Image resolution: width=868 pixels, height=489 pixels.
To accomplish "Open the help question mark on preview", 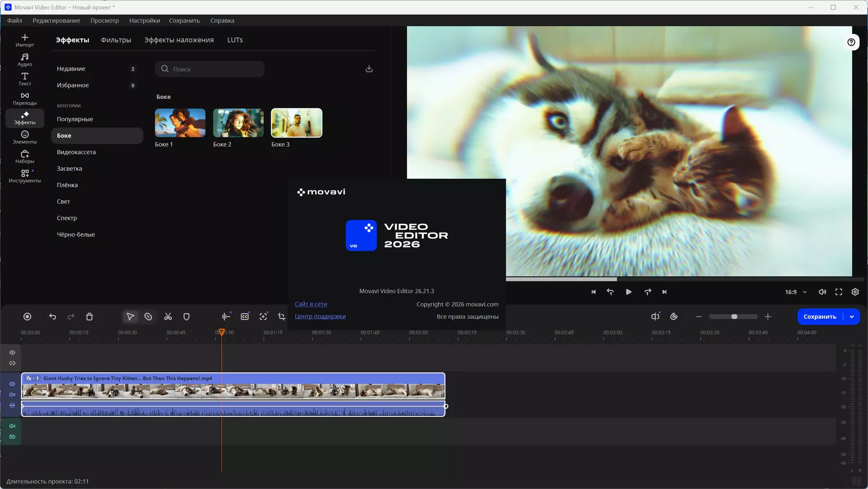I will coord(851,42).
